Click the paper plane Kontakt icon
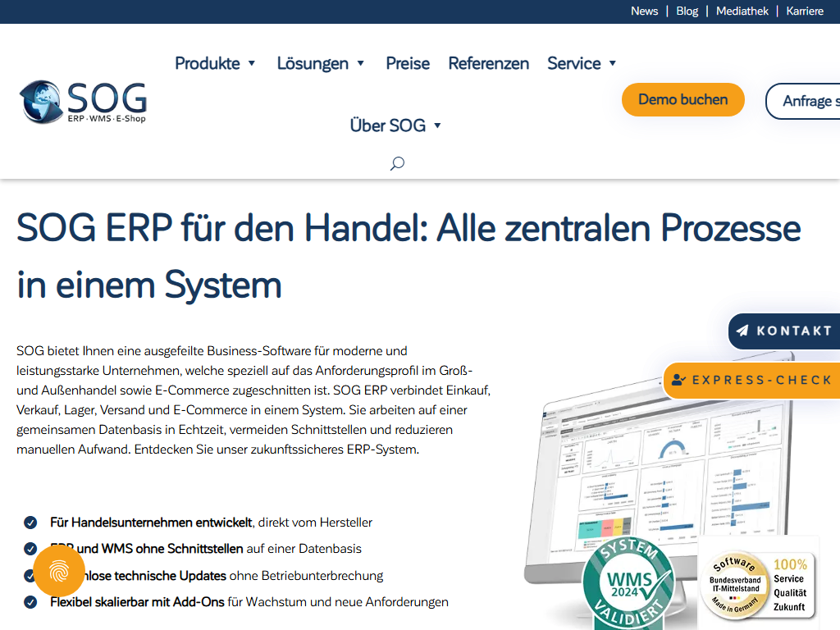 [742, 331]
